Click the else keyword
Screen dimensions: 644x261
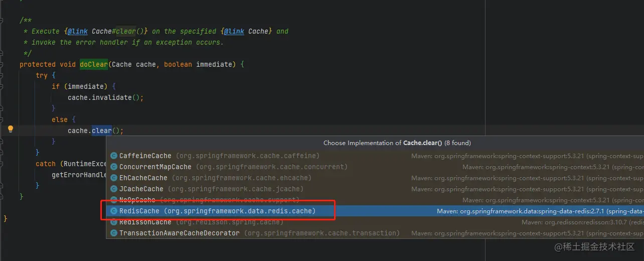[x=60, y=119]
